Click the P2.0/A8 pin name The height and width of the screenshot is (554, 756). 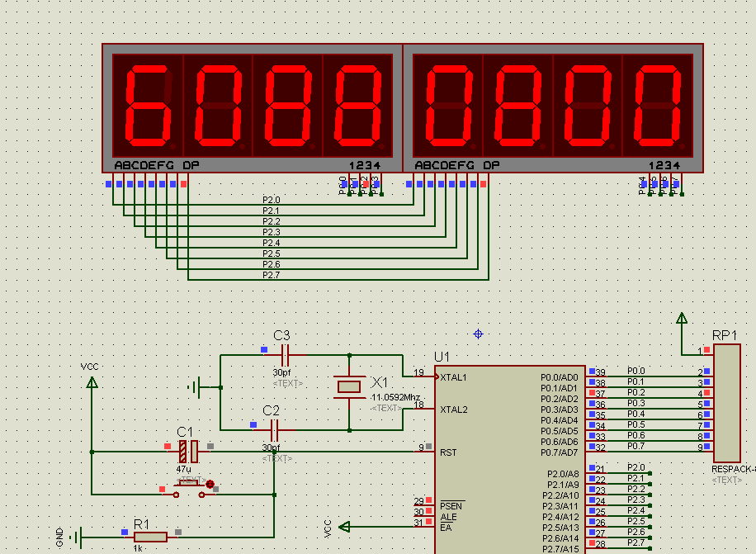coord(563,474)
